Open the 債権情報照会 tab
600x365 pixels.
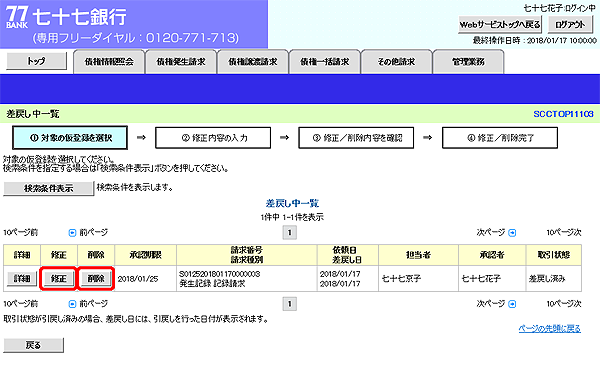(109, 62)
